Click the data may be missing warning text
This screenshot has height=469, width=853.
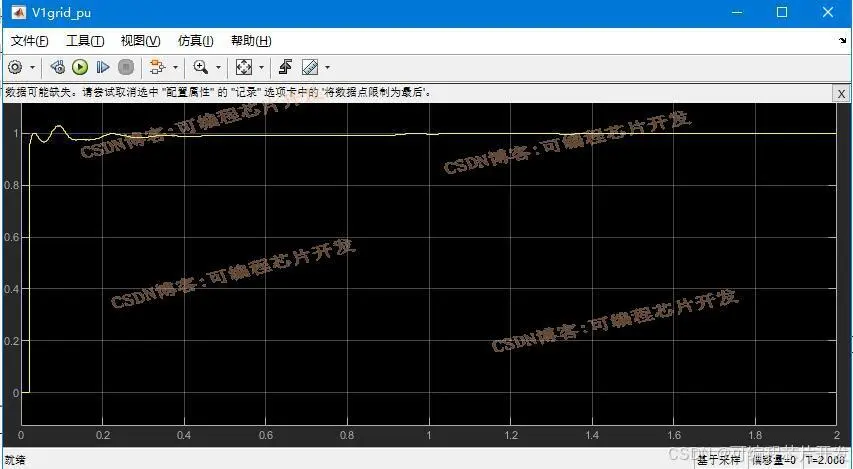point(219,92)
